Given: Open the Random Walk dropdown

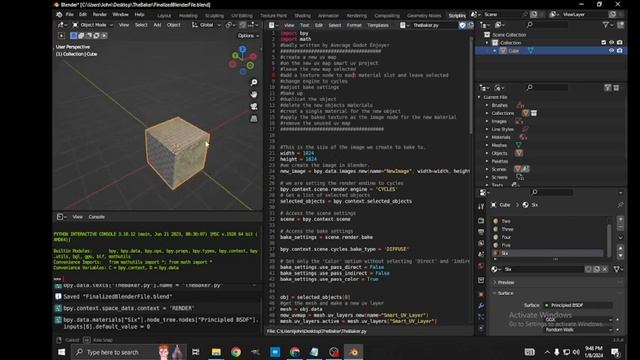Looking at the screenshot, I should tap(579, 330).
